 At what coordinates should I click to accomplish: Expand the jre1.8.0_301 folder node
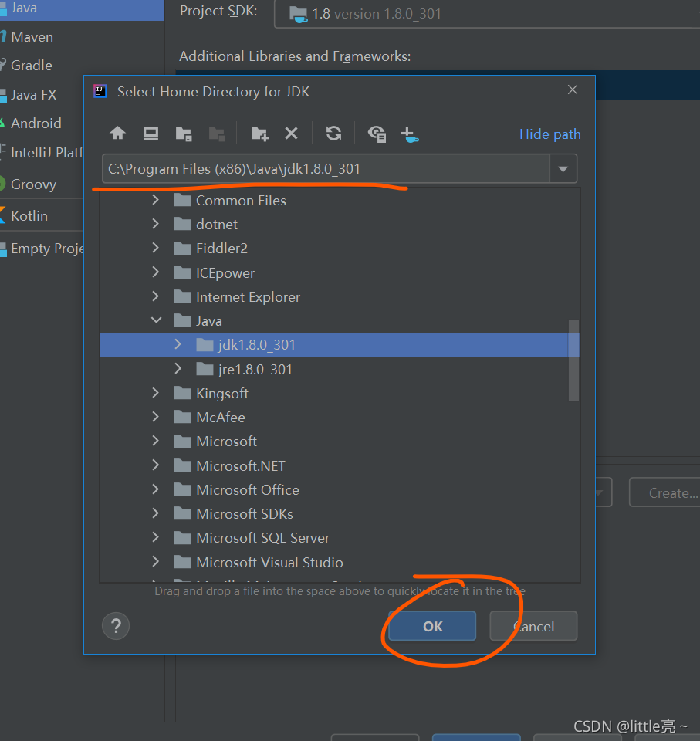point(178,369)
